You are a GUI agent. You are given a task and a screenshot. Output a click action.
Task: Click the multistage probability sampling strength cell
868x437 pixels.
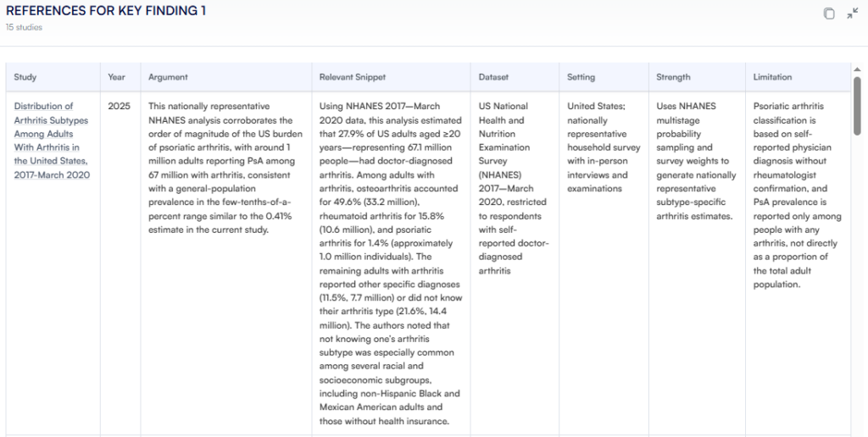694,161
